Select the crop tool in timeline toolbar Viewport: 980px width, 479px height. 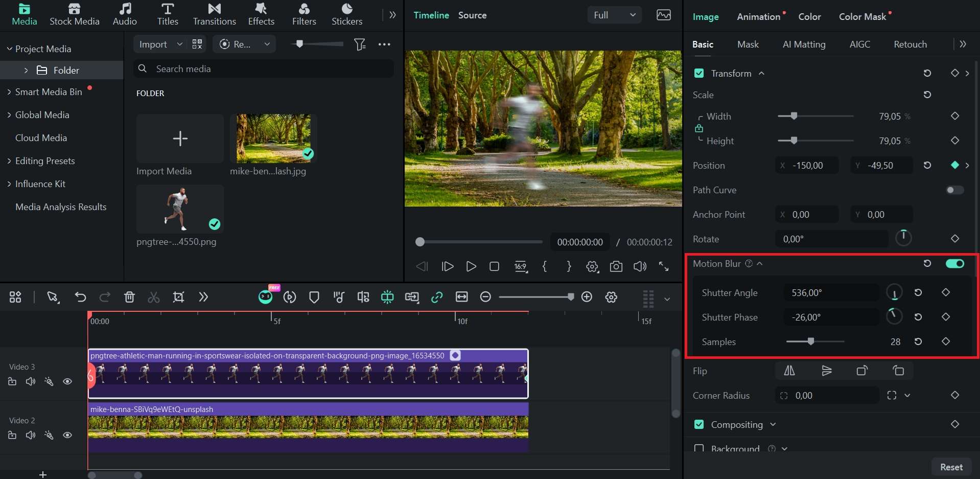tap(178, 297)
